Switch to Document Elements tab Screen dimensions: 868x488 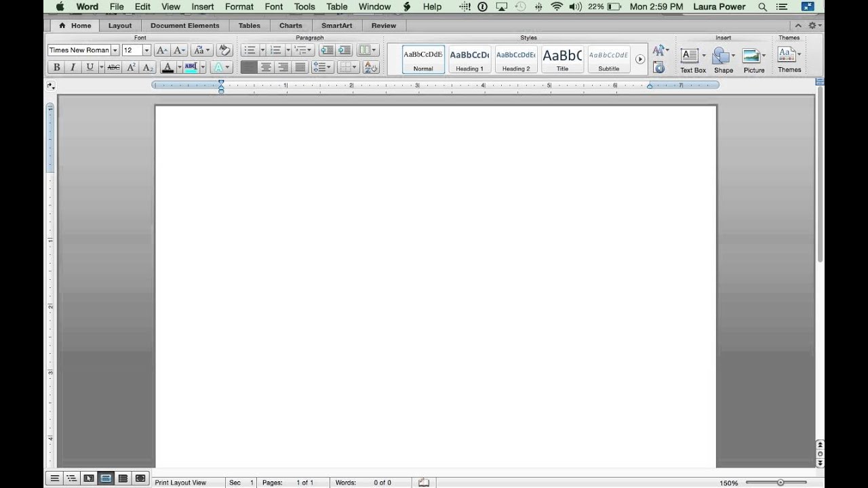184,26
